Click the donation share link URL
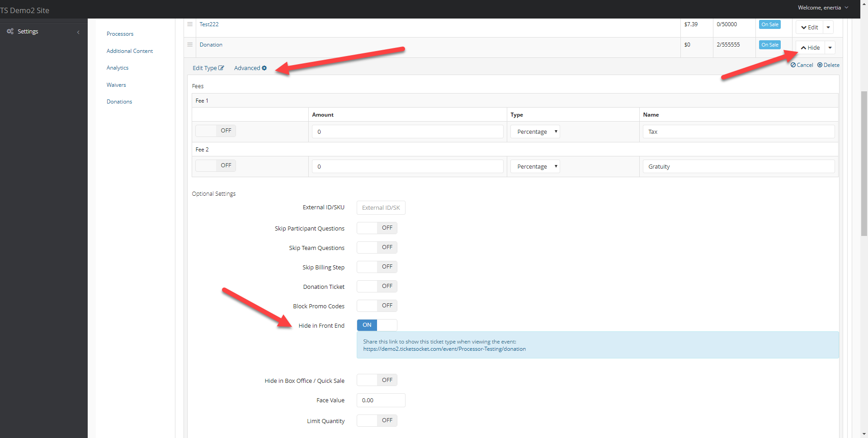Image resolution: width=868 pixels, height=438 pixels. (x=444, y=349)
